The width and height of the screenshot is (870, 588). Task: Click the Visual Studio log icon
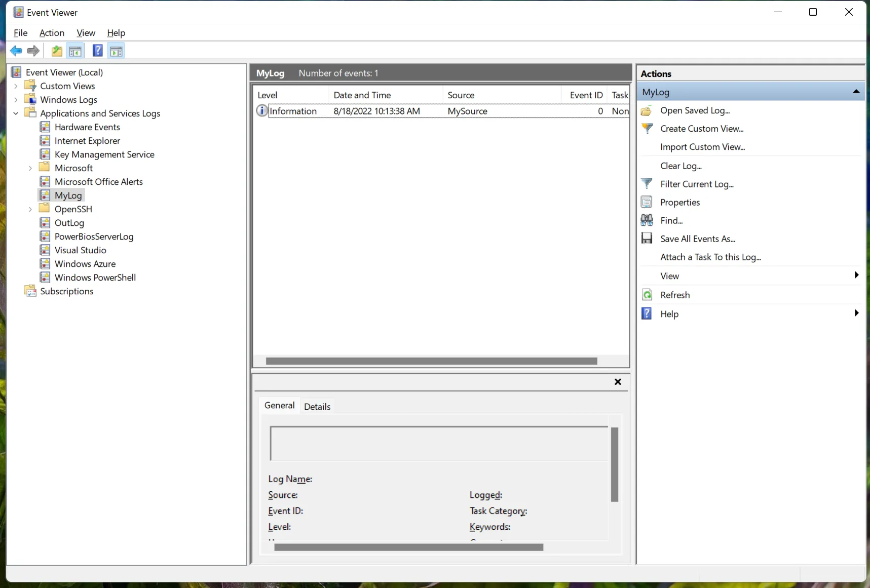pyautogui.click(x=45, y=250)
